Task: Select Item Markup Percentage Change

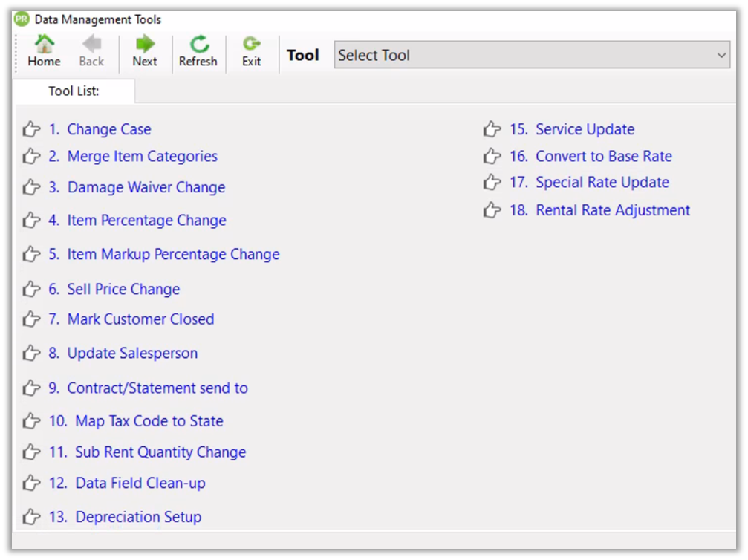Action: [x=173, y=255]
